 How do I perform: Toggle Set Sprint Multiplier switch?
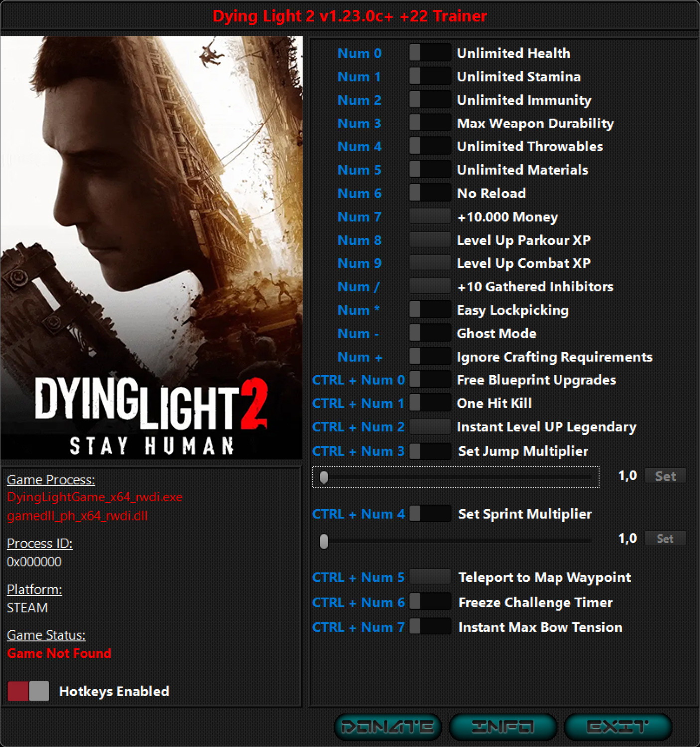(430, 514)
